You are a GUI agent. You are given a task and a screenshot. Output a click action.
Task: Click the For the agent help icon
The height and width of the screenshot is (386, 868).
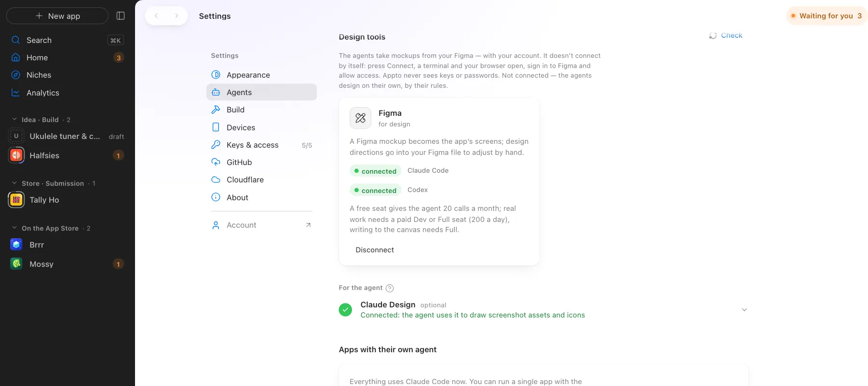390,288
